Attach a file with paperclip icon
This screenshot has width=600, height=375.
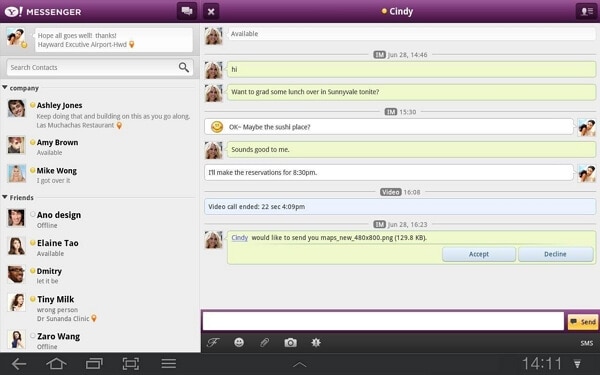pos(264,342)
